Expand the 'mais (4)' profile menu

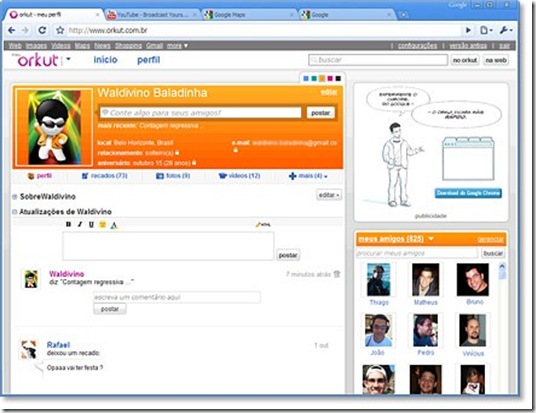pos(308,176)
